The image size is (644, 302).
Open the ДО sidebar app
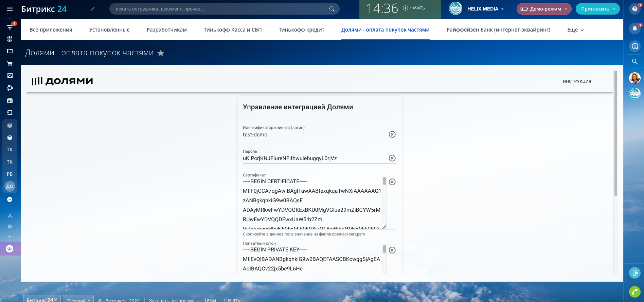[10, 186]
